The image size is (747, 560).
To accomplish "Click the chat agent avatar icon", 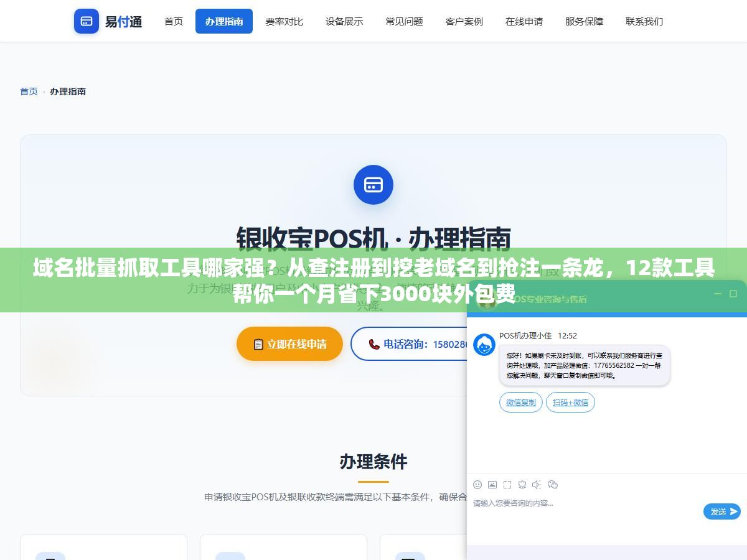I will [484, 345].
